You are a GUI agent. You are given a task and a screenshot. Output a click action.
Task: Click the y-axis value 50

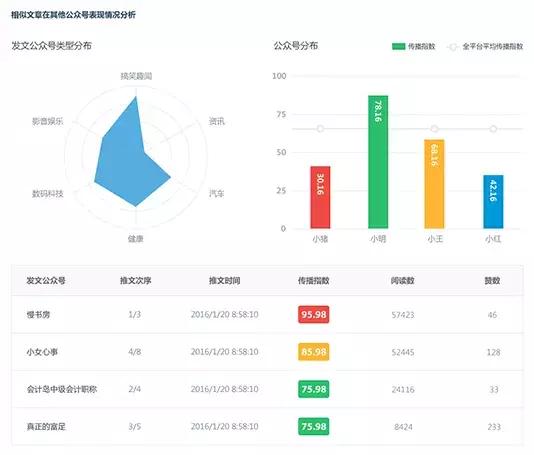click(x=281, y=152)
